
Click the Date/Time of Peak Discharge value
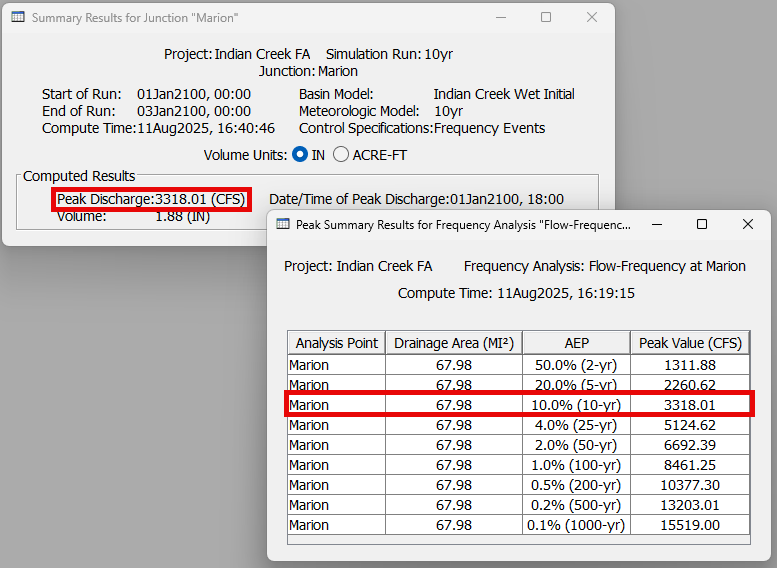tap(506, 199)
